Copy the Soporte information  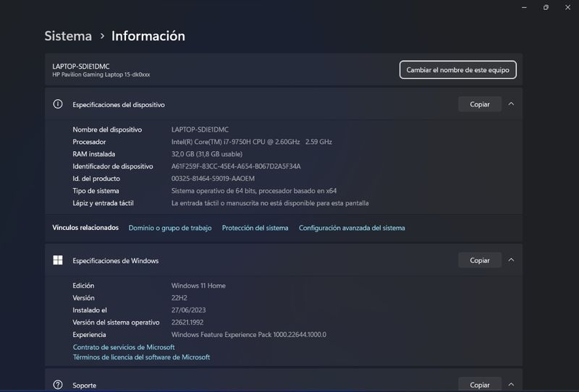(480, 385)
